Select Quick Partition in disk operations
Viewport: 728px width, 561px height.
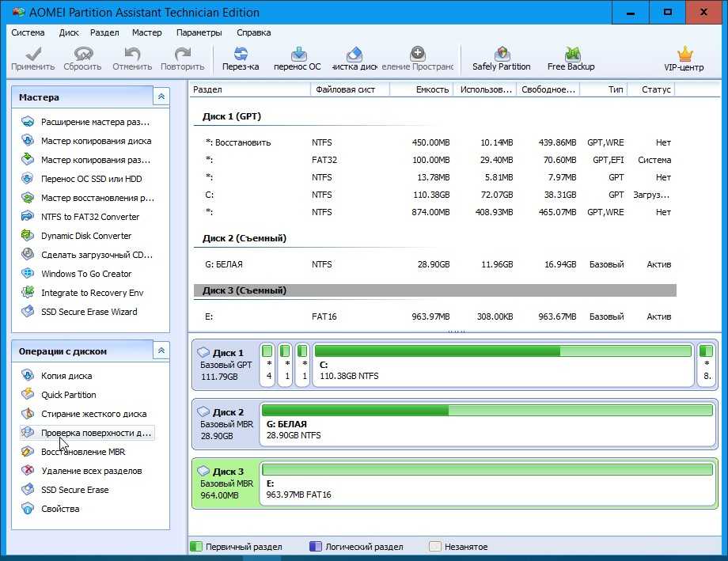pyautogui.click(x=68, y=395)
